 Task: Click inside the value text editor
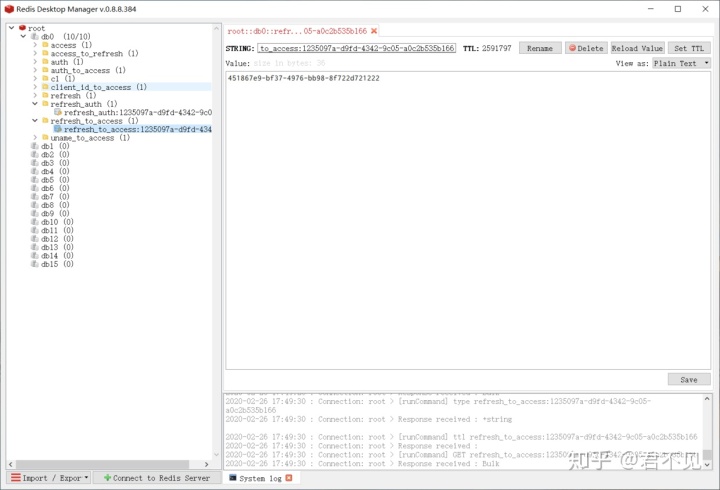(468, 220)
